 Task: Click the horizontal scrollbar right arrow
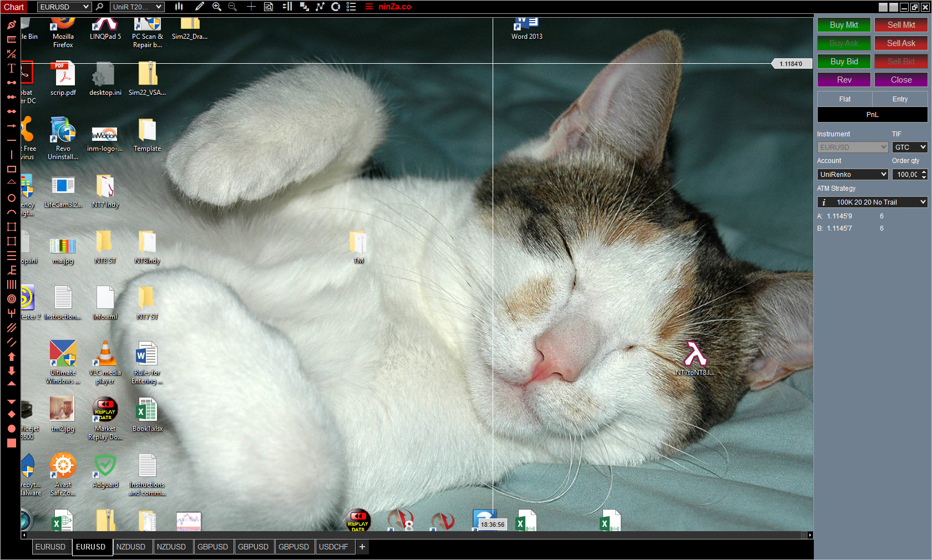click(x=810, y=535)
